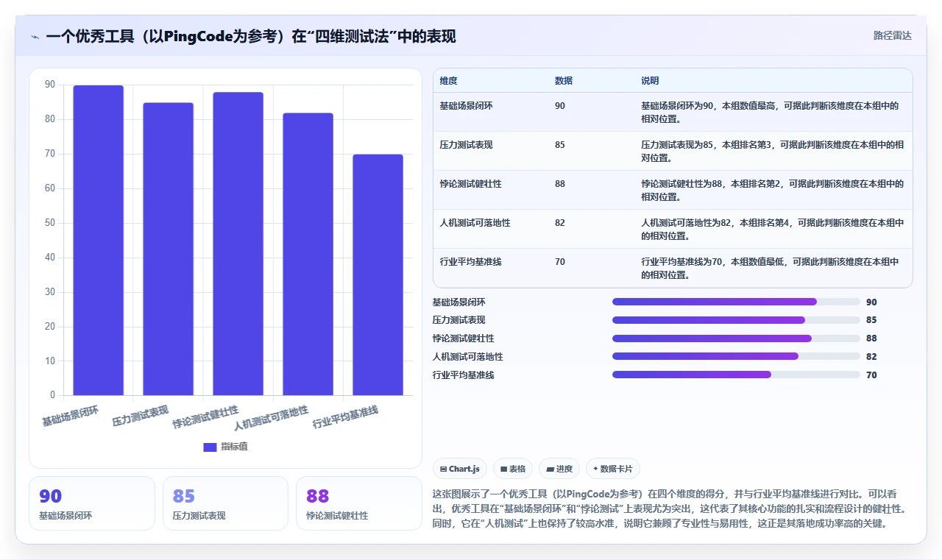Click the 路径雷达 label in header

[x=892, y=35]
